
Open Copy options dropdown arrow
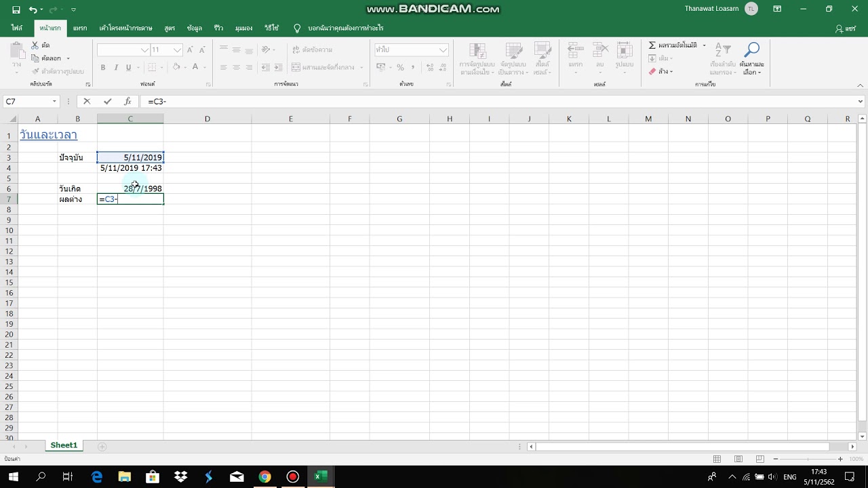click(x=68, y=58)
